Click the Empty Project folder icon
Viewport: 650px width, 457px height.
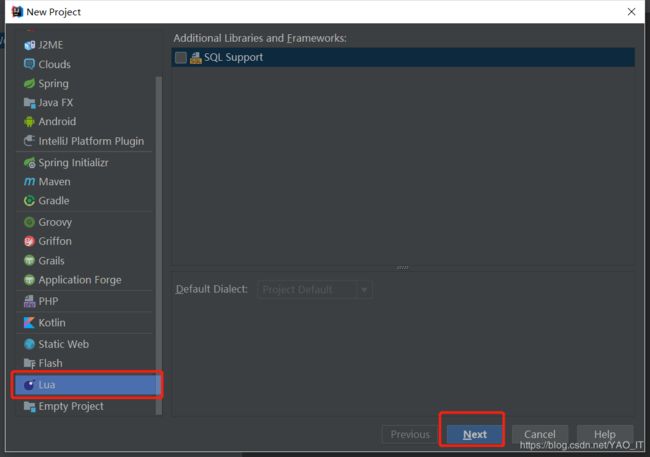click(x=29, y=406)
